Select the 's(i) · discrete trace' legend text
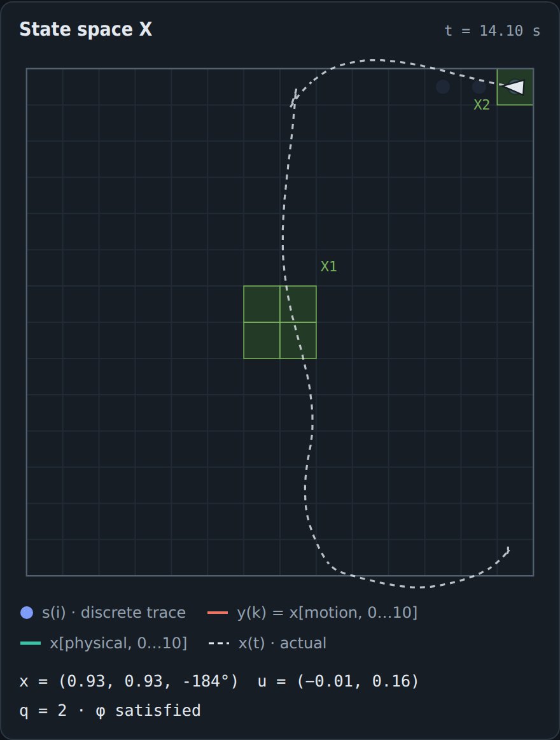The image size is (560, 740). pos(114,613)
